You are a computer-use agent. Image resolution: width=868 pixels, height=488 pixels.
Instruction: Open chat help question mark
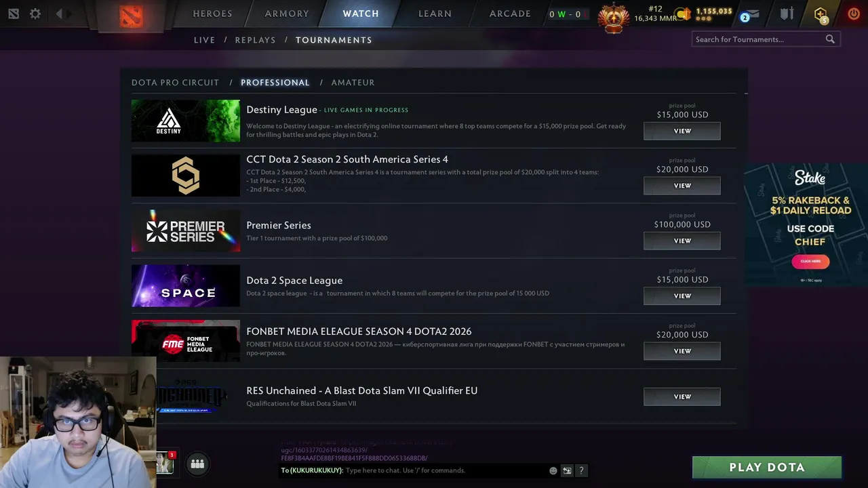tap(581, 470)
